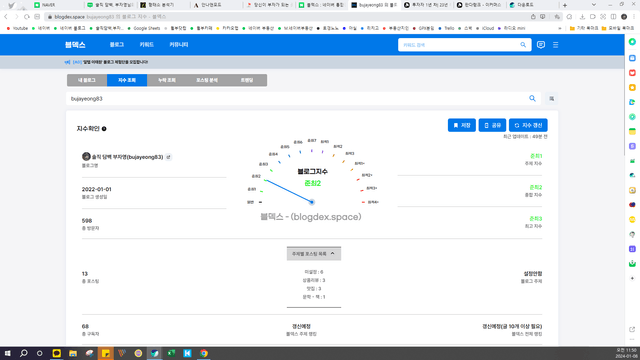The image size is (640, 360).
Task: Click the blog profile avatar image
Action: (x=86, y=157)
